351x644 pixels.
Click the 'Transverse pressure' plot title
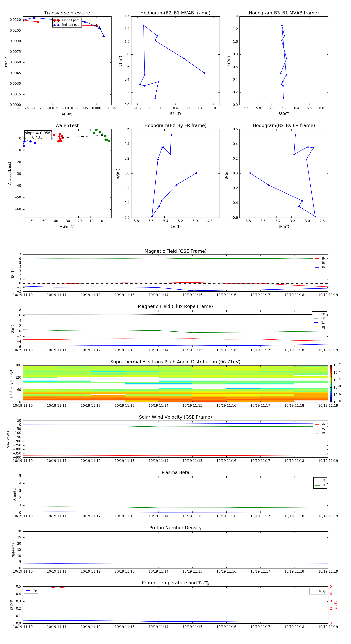click(67, 13)
